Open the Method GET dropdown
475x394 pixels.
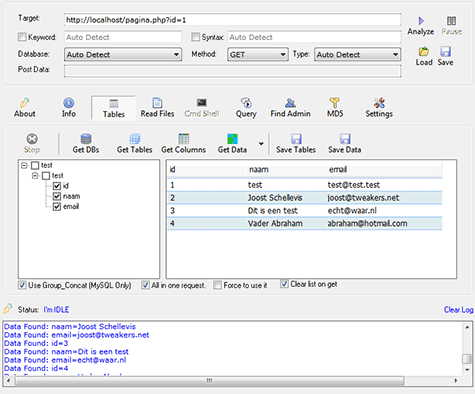[x=257, y=55]
